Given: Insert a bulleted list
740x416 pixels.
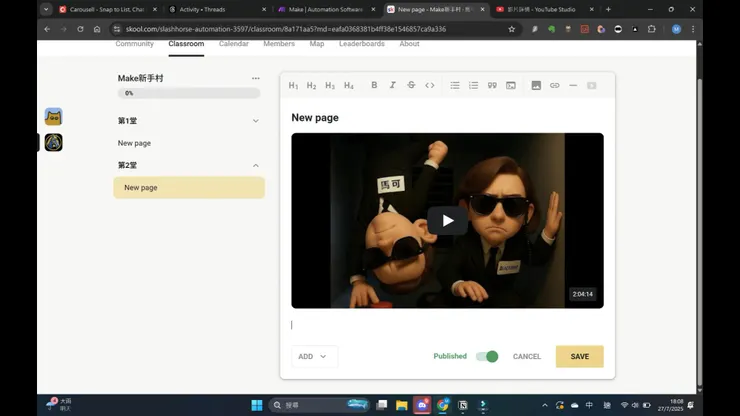Looking at the screenshot, I should pyautogui.click(x=455, y=86).
